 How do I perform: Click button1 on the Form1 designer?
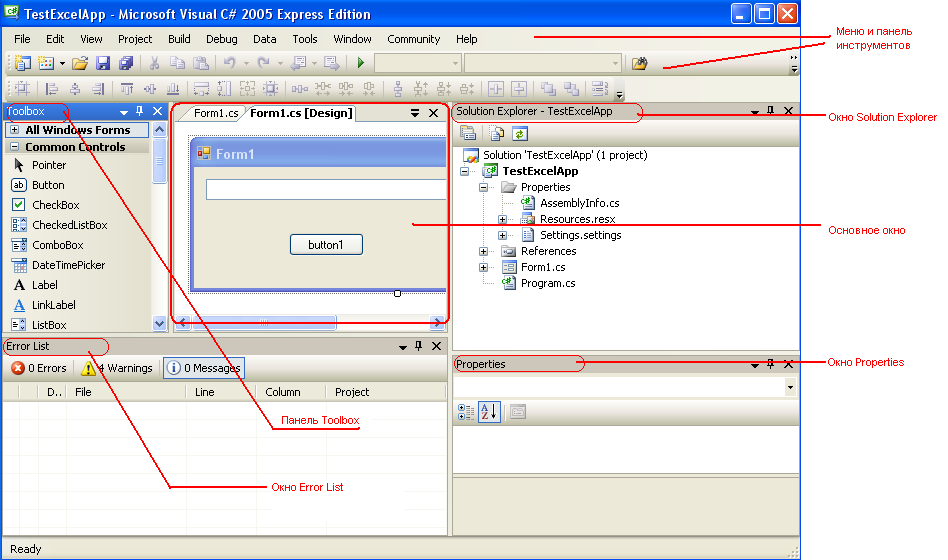coord(326,245)
